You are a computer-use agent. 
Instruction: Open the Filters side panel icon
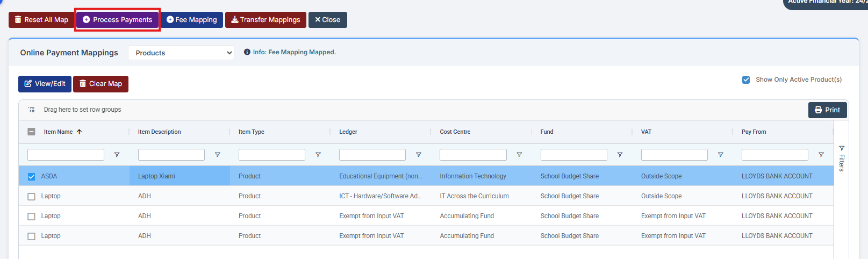click(842, 148)
